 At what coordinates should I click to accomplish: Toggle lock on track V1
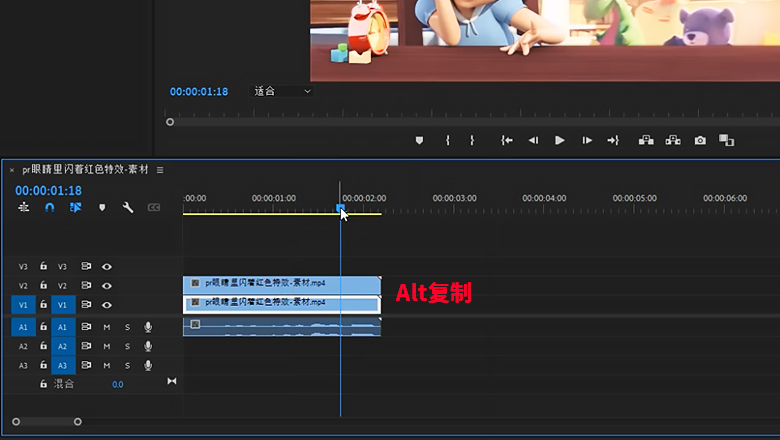[x=44, y=304]
